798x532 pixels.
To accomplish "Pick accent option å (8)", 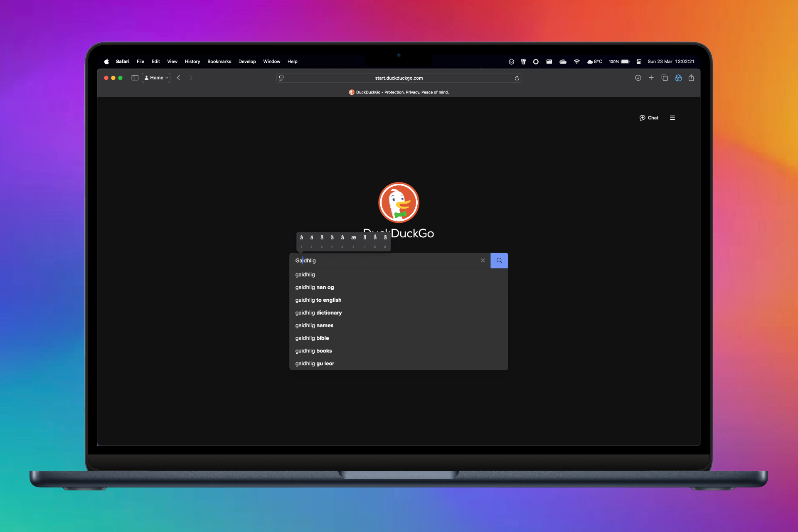I will point(375,241).
